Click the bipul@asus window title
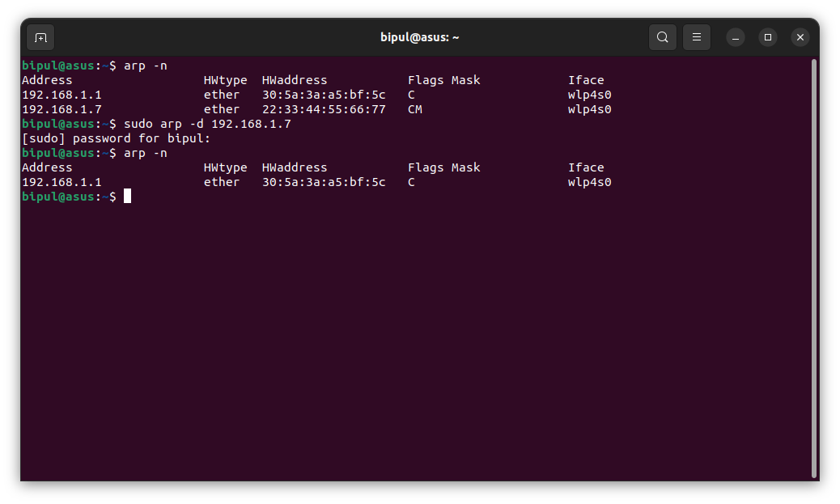The height and width of the screenshot is (504, 840). [420, 36]
